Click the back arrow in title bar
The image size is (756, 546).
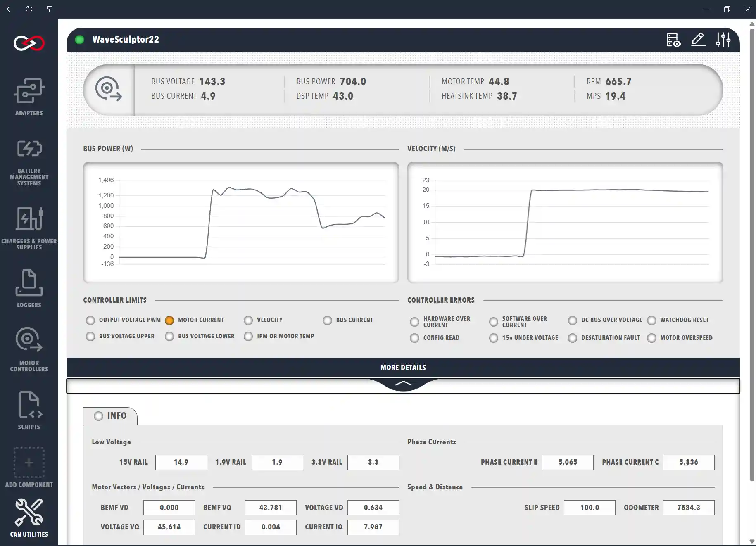pyautogui.click(x=9, y=9)
